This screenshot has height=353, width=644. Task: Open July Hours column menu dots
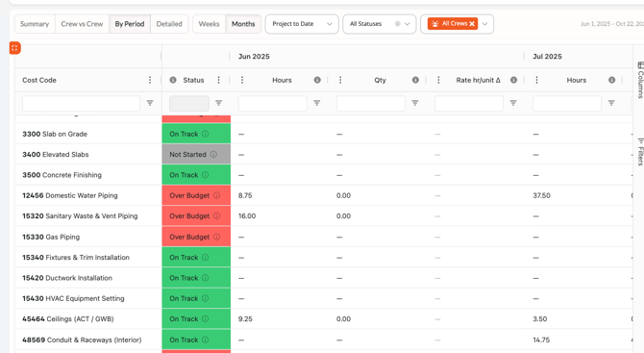click(536, 80)
